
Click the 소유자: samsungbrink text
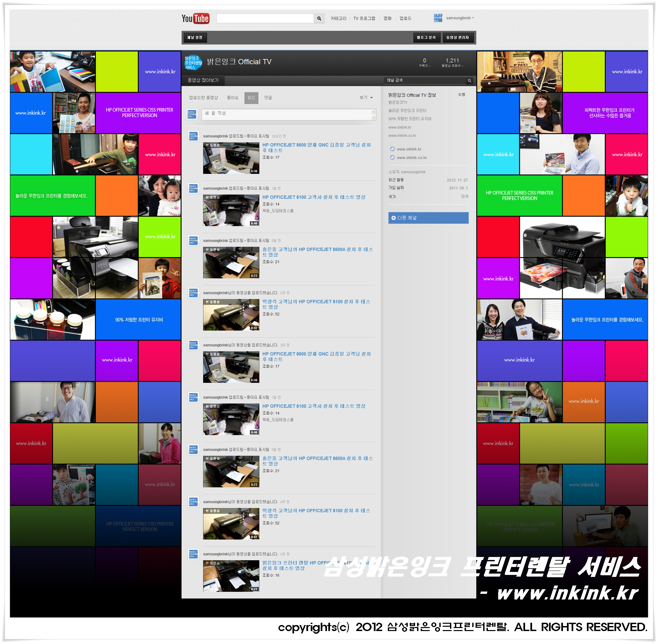407,172
